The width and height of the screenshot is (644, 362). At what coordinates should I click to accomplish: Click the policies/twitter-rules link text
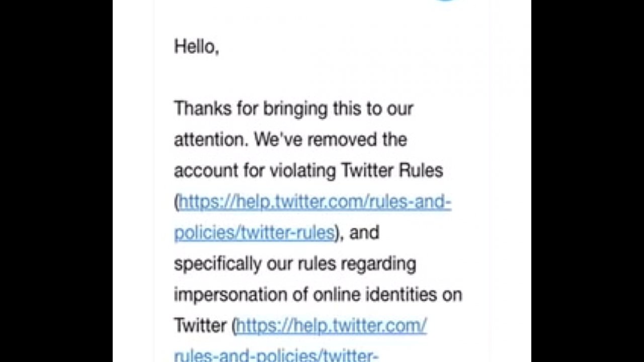254,233
